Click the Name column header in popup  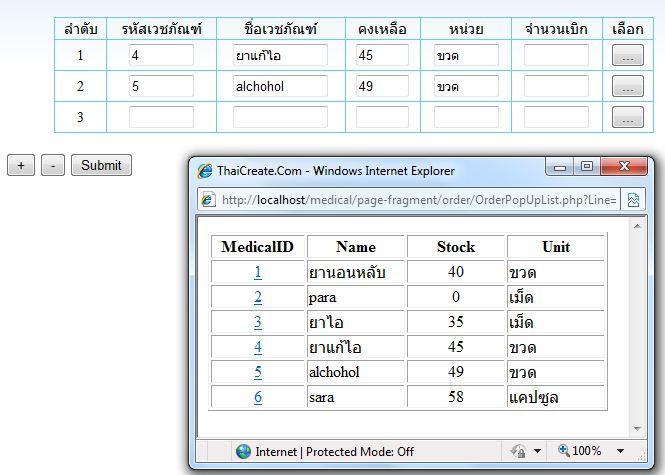tap(356, 247)
